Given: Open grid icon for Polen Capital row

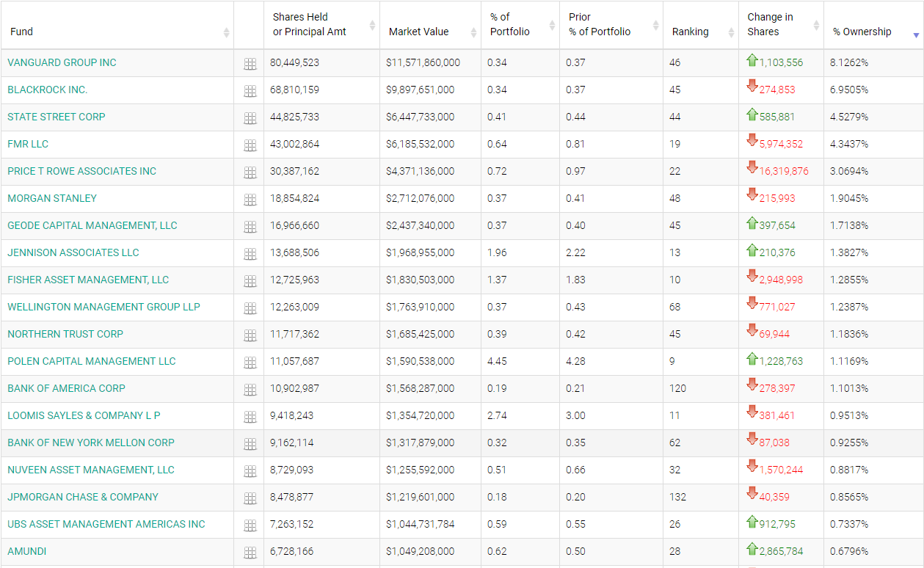Looking at the screenshot, I should point(250,363).
